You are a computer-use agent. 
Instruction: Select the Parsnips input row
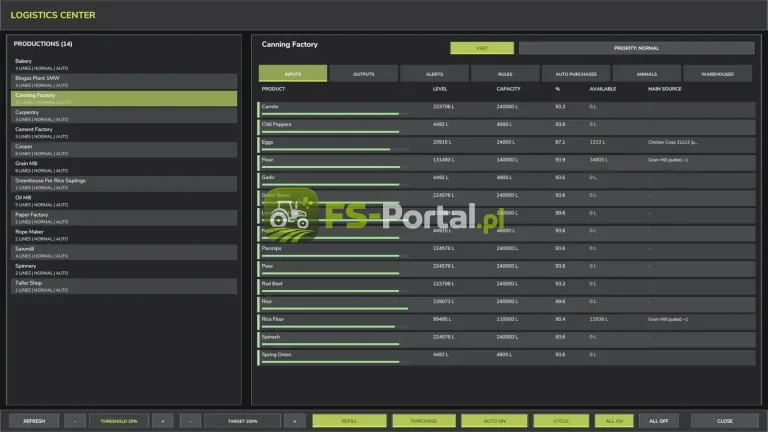(x=506, y=251)
